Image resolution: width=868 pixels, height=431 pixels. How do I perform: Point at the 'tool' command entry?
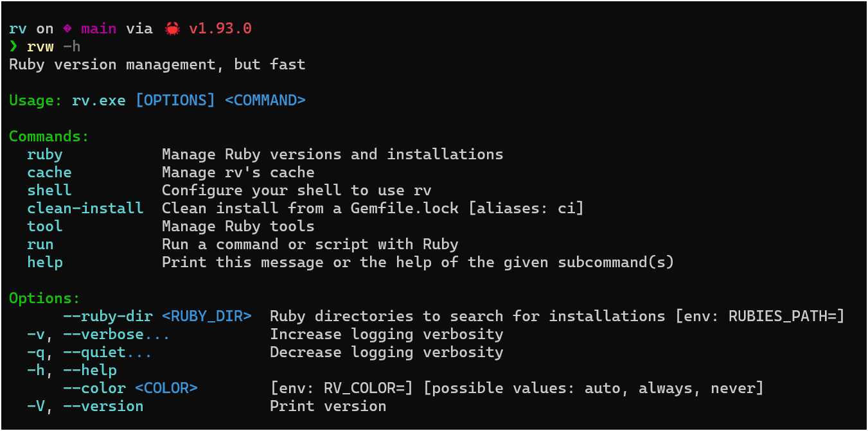45,227
